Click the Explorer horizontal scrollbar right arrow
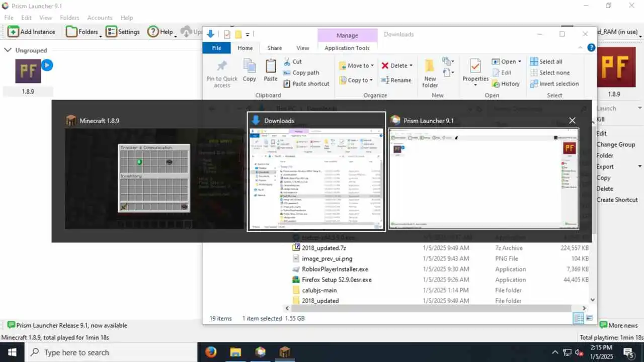 click(585, 308)
